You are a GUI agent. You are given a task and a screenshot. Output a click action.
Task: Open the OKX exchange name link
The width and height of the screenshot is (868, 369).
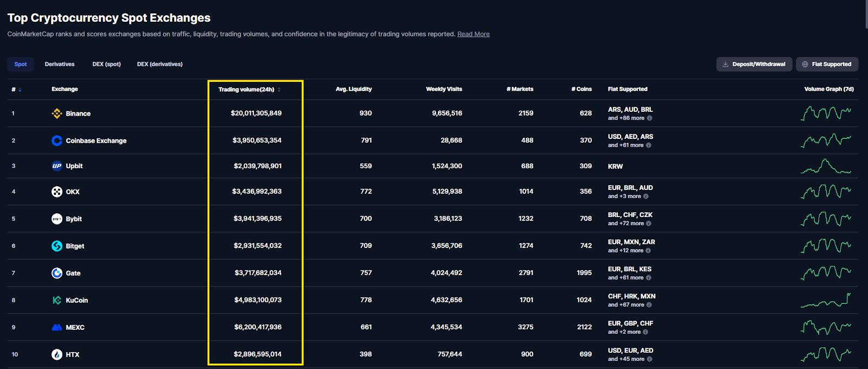73,192
